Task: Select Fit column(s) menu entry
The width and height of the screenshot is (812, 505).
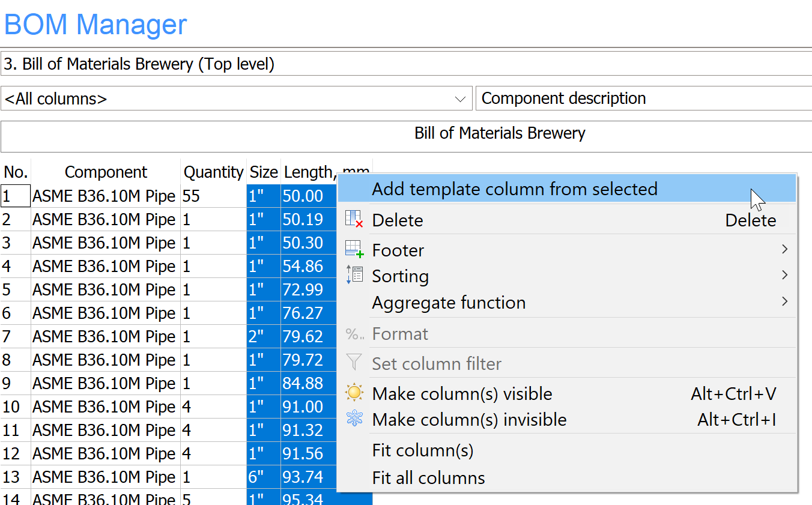Action: coord(423,450)
